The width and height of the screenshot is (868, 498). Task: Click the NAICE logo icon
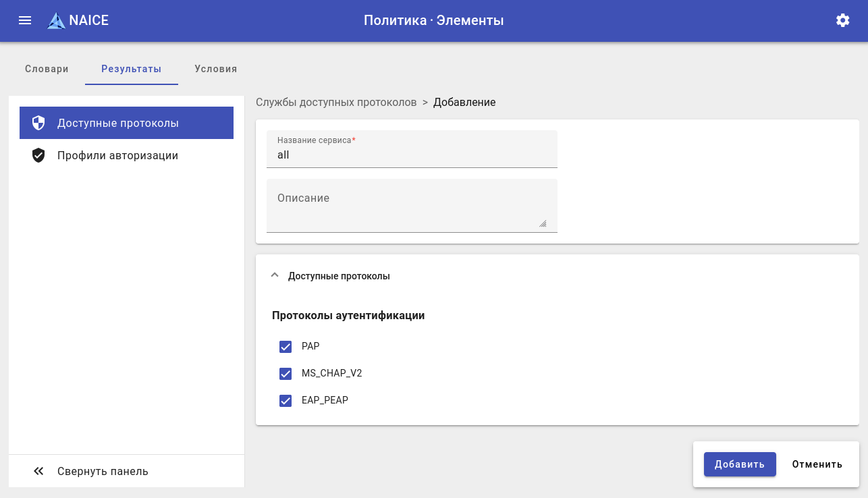tap(57, 21)
